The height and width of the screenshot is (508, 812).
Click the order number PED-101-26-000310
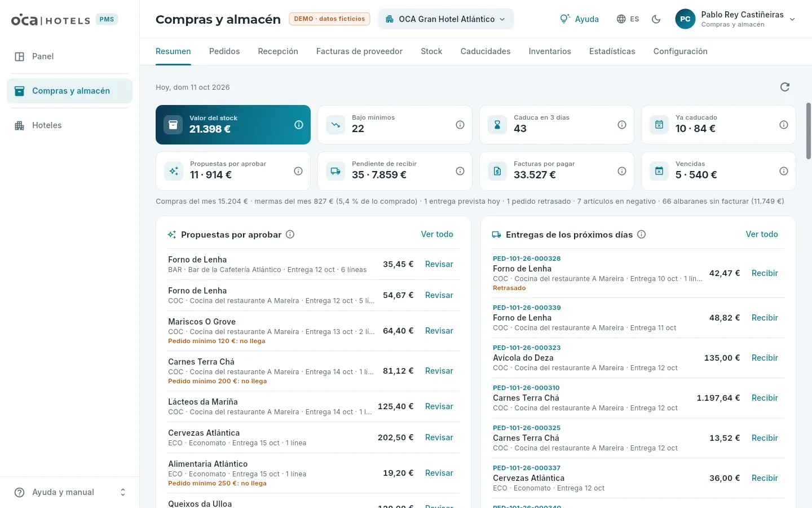pyautogui.click(x=526, y=388)
